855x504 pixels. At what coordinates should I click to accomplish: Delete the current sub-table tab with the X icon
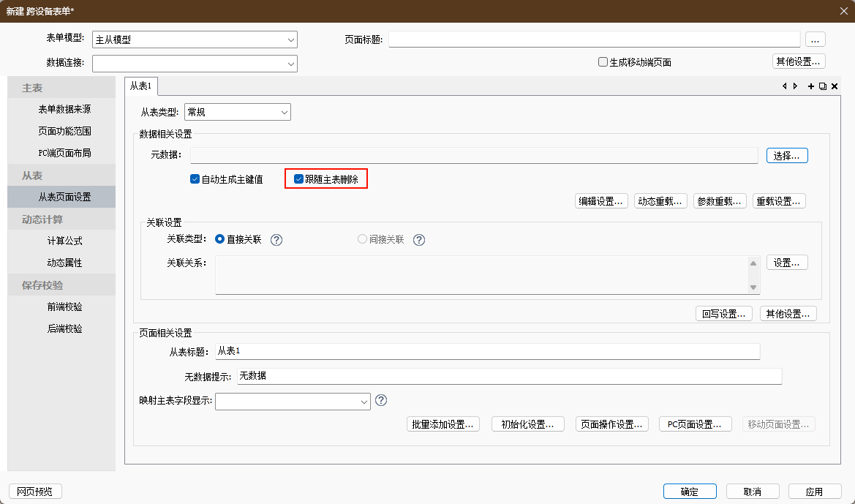(x=834, y=86)
